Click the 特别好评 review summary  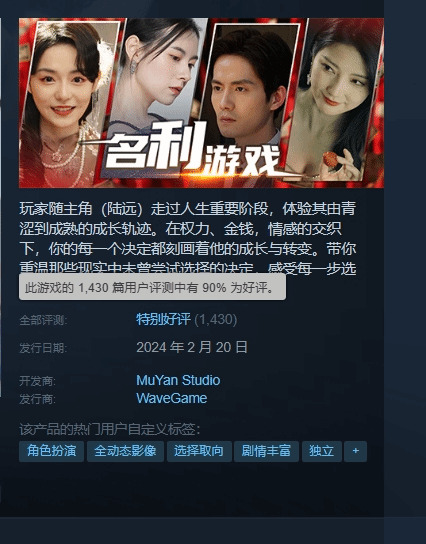pos(163,319)
